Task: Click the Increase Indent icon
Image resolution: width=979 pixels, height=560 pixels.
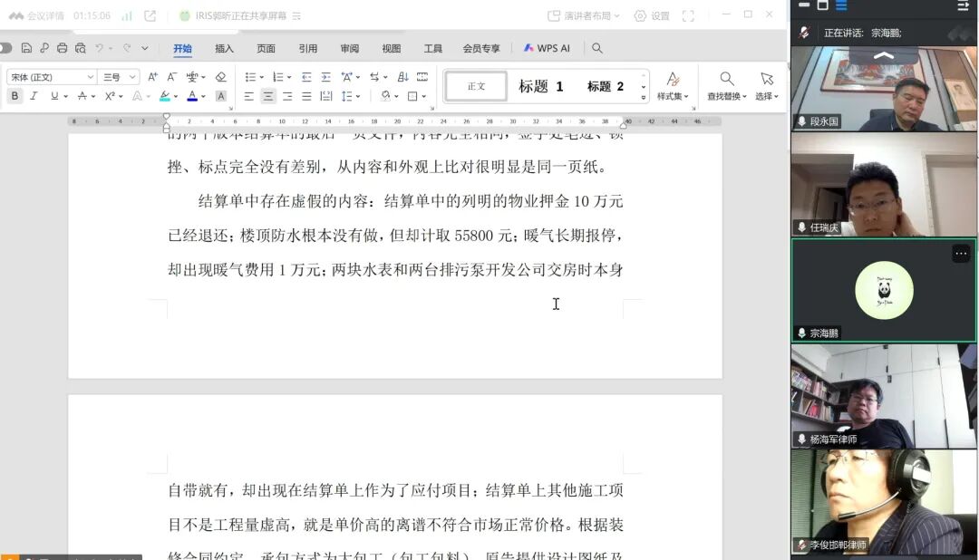Action: pos(326,77)
